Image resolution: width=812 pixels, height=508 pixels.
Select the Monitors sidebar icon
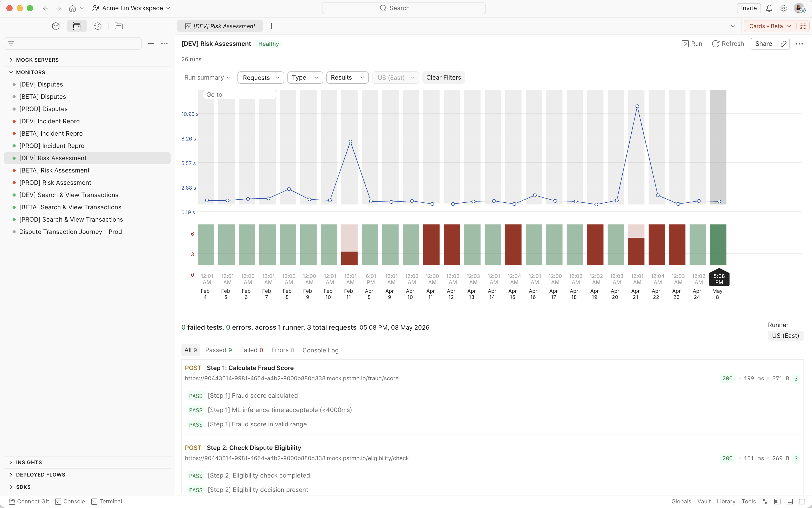77,26
